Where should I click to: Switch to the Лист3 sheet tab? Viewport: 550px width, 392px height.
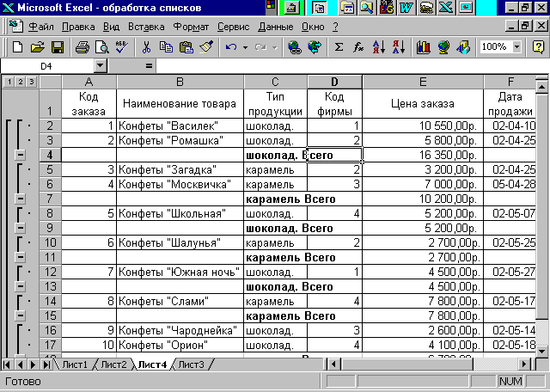[191, 364]
